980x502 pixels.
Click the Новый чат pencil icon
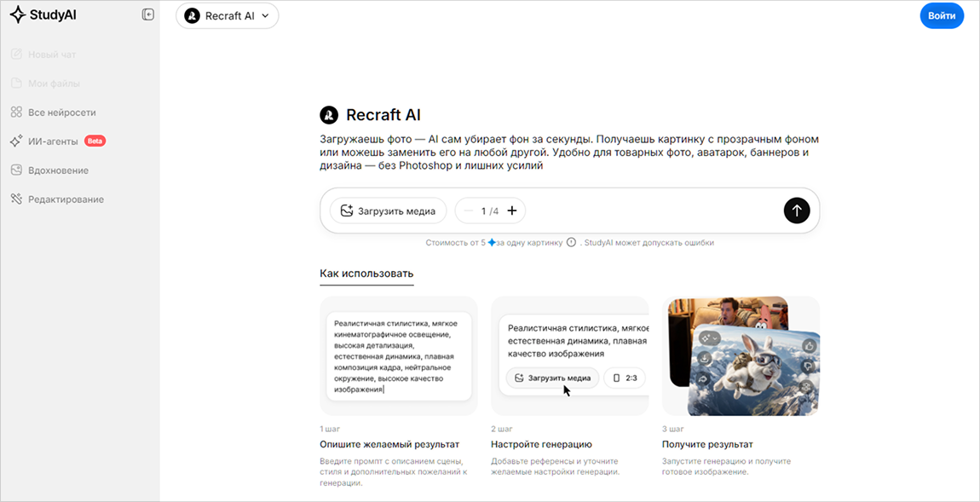pyautogui.click(x=17, y=54)
